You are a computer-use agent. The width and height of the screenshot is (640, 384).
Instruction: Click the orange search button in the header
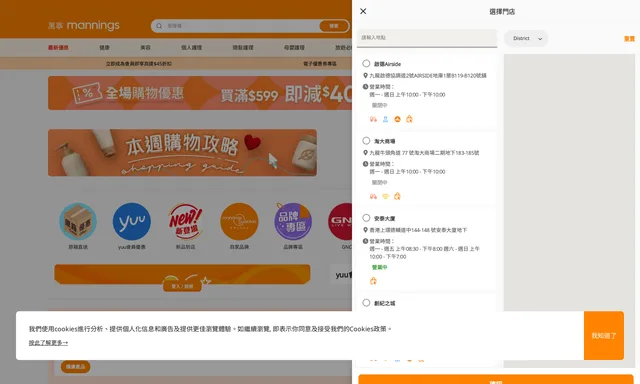tap(334, 26)
